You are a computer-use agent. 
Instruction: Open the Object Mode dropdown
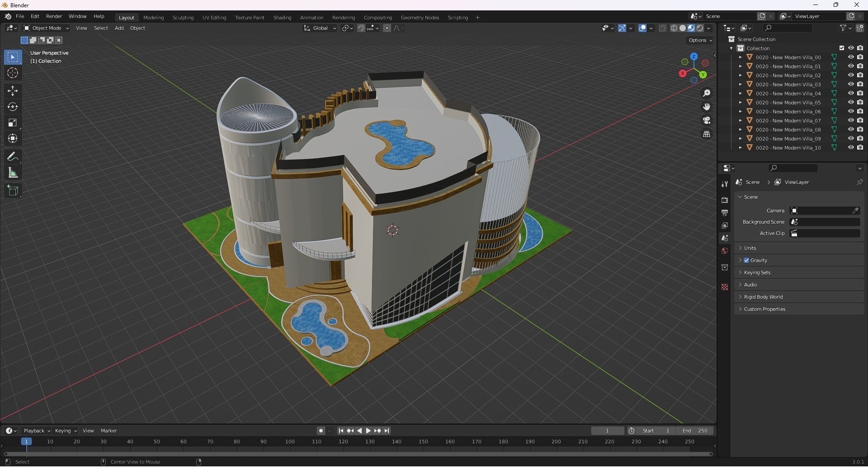(x=46, y=28)
